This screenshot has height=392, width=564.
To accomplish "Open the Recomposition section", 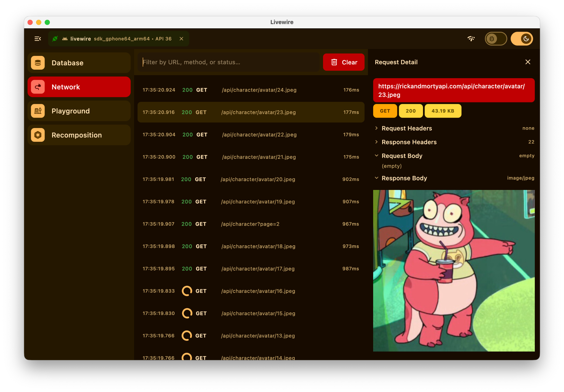I will coord(79,135).
